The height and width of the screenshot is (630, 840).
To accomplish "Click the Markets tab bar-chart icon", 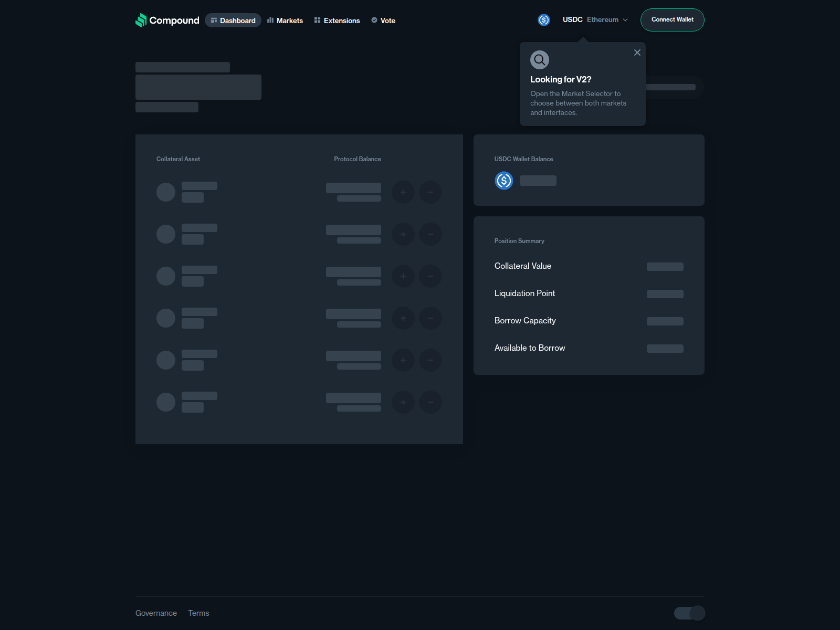I will (x=270, y=20).
